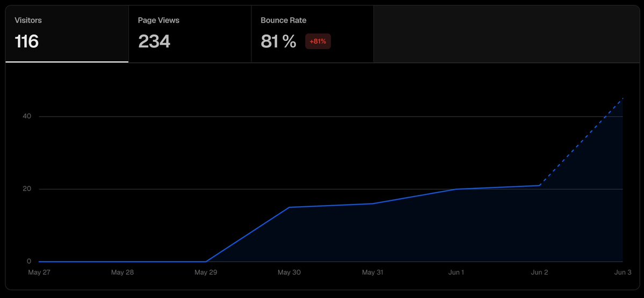Click the 81 % bounce rate value
Image resolution: width=644 pixels, height=298 pixels.
coord(278,41)
